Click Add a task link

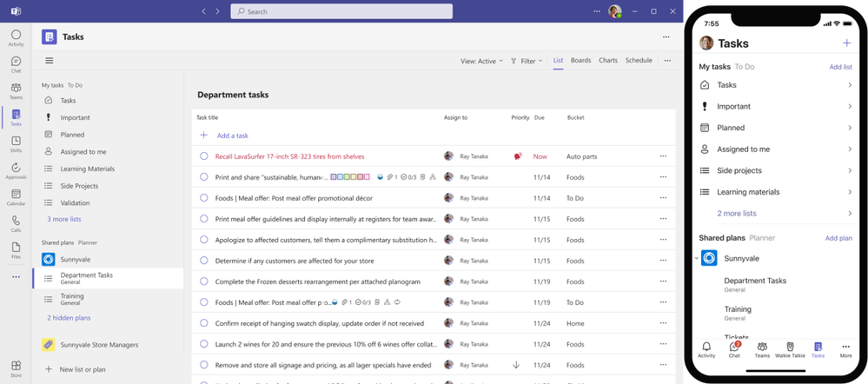[233, 136]
